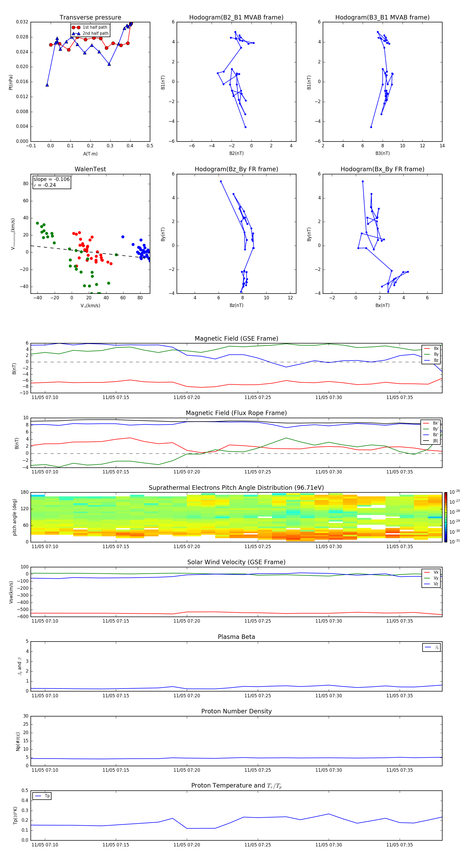Click the 'B2(nT)' x-axis label
The width and height of the screenshot is (473, 868).
[x=236, y=153]
